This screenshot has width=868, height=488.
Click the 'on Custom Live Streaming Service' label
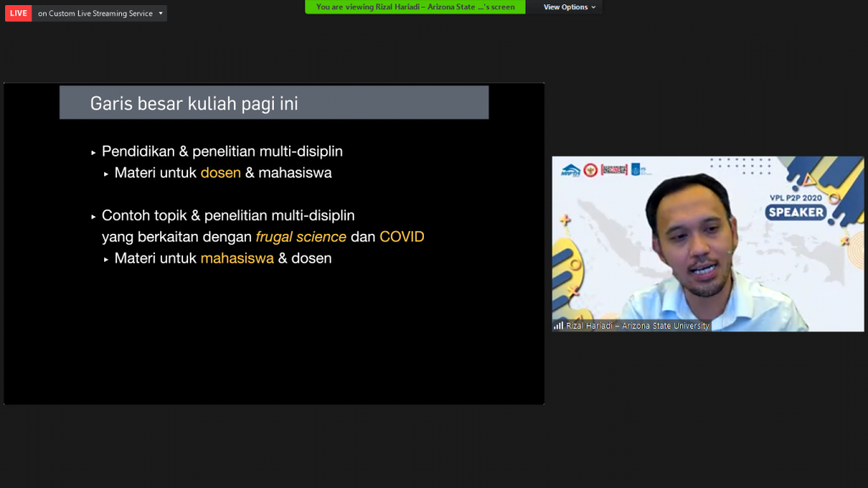(x=95, y=14)
